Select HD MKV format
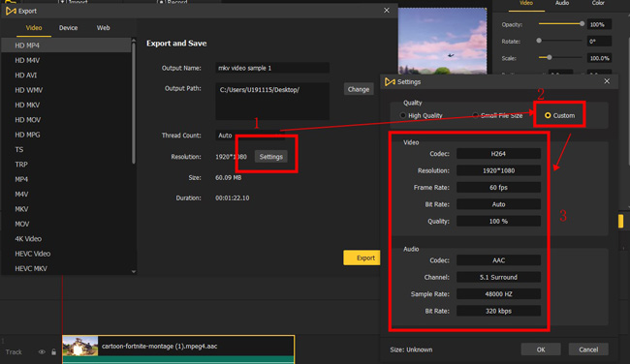This screenshot has height=364, width=630. 66,105
